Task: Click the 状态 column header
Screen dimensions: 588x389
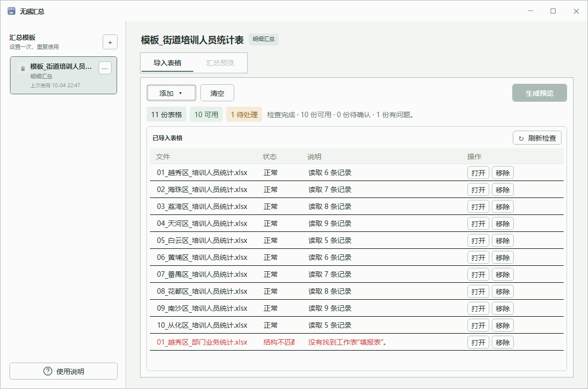Action: [270, 157]
